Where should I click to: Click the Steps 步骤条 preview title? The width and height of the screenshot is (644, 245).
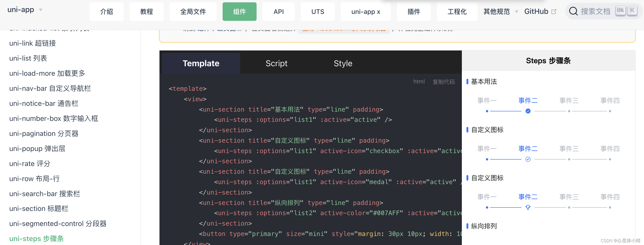coord(548,61)
